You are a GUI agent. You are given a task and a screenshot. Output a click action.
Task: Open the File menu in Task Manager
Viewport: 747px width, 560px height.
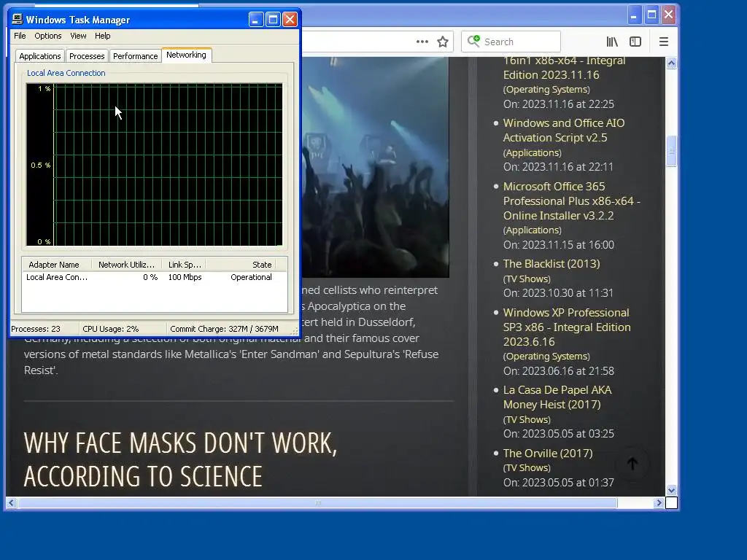point(20,36)
